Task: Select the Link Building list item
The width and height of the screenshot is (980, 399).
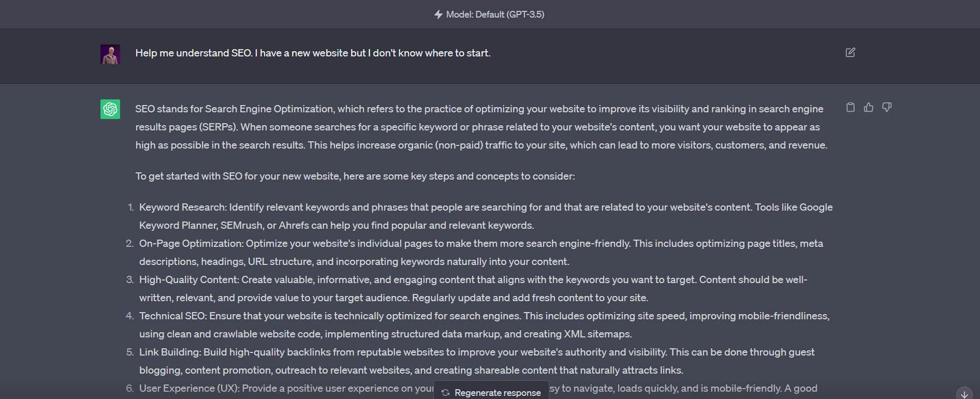Action: click(476, 361)
